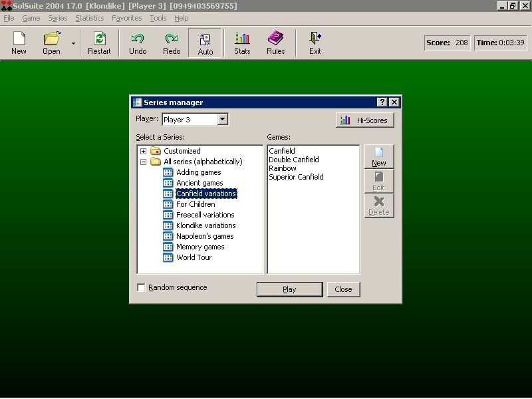Close the Series manager with title bar X
The width and height of the screenshot is (532, 399).
(x=394, y=102)
